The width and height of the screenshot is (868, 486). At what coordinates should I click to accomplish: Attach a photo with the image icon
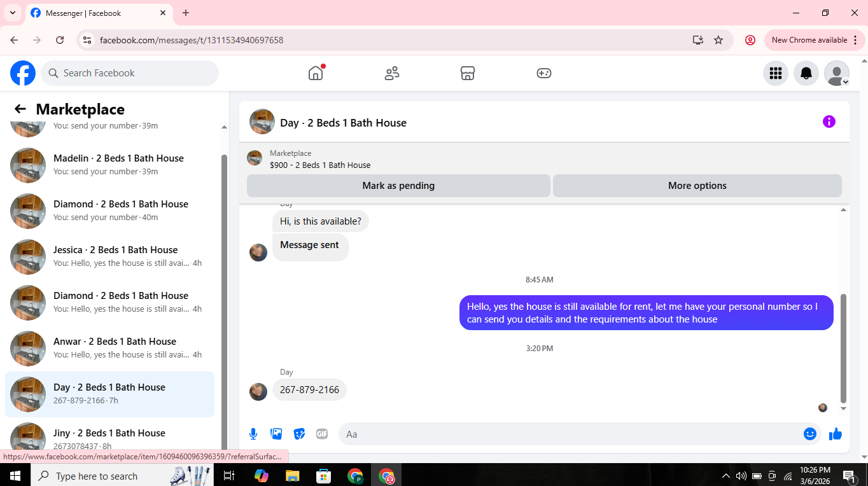coord(276,434)
